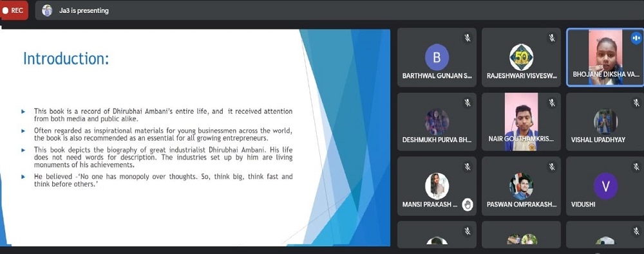Select the Vidushi purple V avatar
Image resolution: width=644 pixels, height=254 pixels.
[x=605, y=186]
